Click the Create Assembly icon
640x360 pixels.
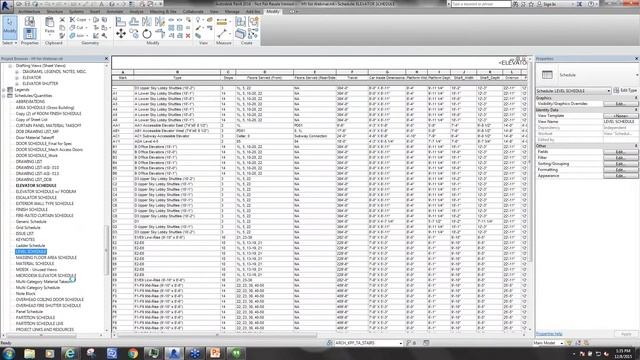[240, 22]
